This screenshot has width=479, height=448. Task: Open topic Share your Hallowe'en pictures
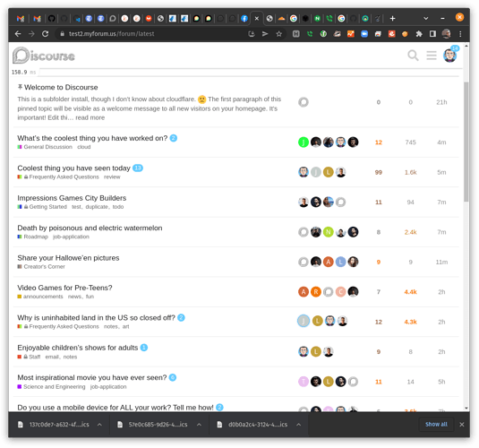point(68,258)
